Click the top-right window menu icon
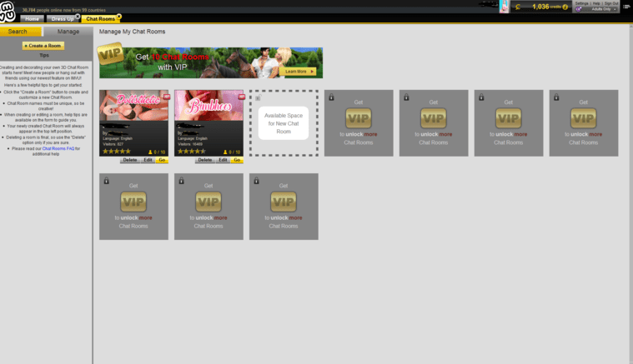The width and height of the screenshot is (633, 364). [x=626, y=7]
